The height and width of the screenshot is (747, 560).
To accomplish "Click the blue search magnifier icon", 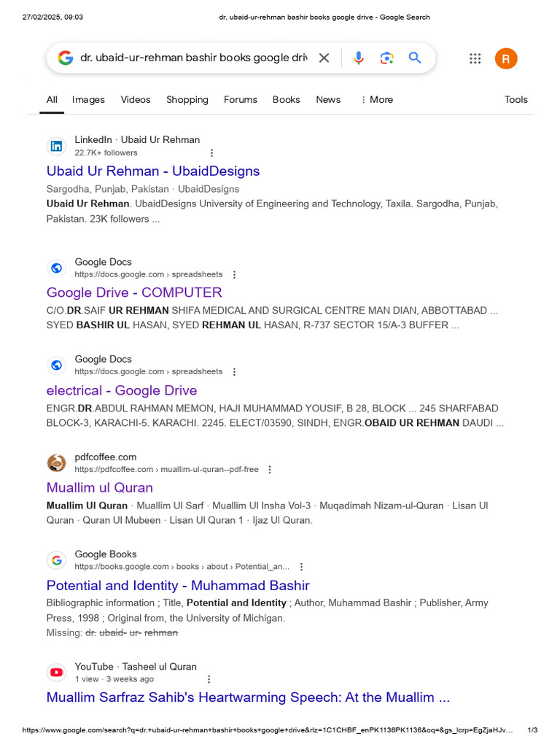I will pyautogui.click(x=415, y=58).
